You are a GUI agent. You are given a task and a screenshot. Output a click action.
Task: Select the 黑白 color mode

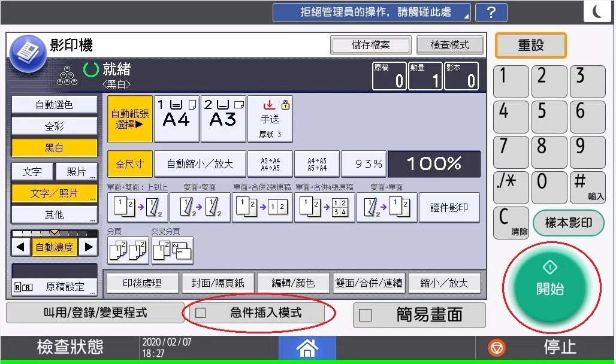pyautogui.click(x=54, y=147)
